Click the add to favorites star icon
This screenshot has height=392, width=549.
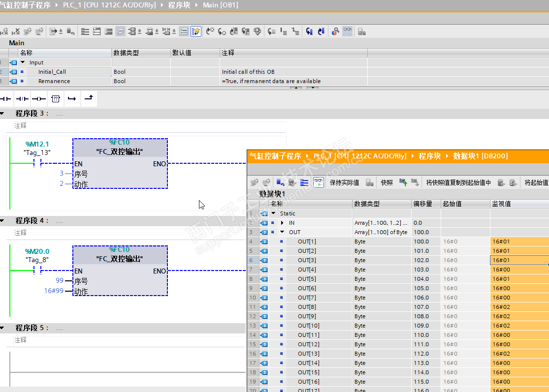click(196, 31)
